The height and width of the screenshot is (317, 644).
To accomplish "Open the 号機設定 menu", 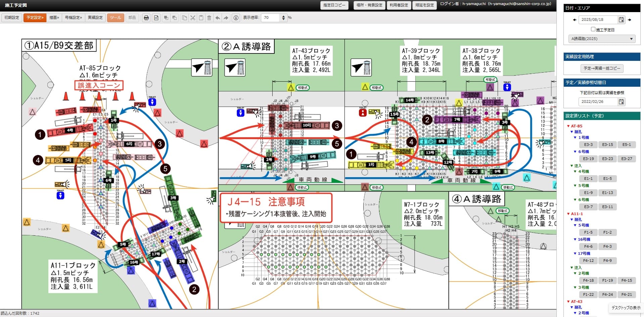I will tap(73, 17).
